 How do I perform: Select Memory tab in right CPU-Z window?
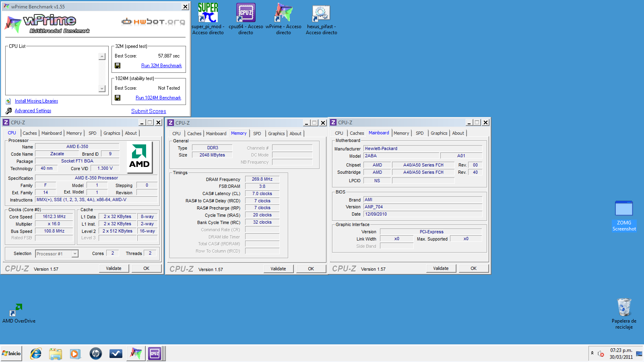tap(401, 133)
